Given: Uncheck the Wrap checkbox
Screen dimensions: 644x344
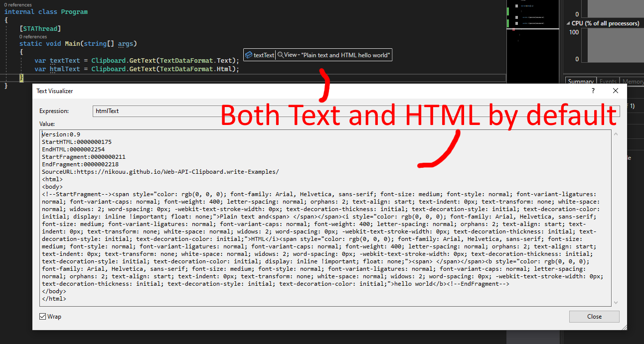Looking at the screenshot, I should 42,316.
